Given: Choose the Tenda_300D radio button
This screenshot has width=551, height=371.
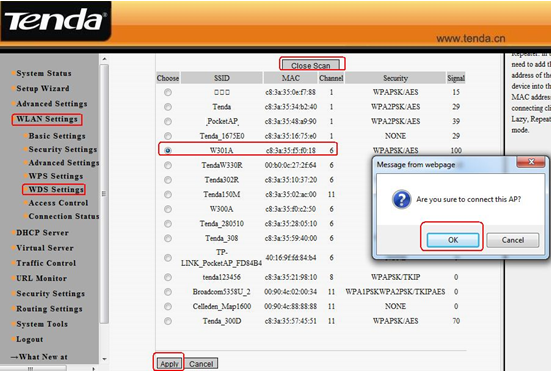Looking at the screenshot, I should tap(168, 321).
